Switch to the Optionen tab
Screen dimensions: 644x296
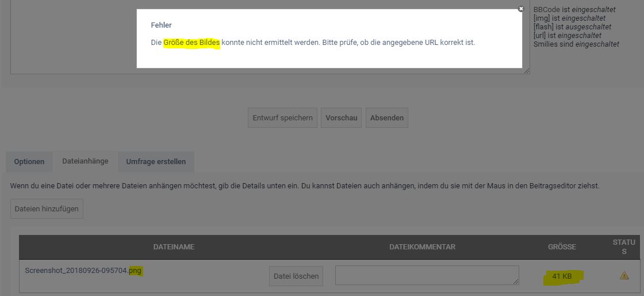(x=29, y=162)
